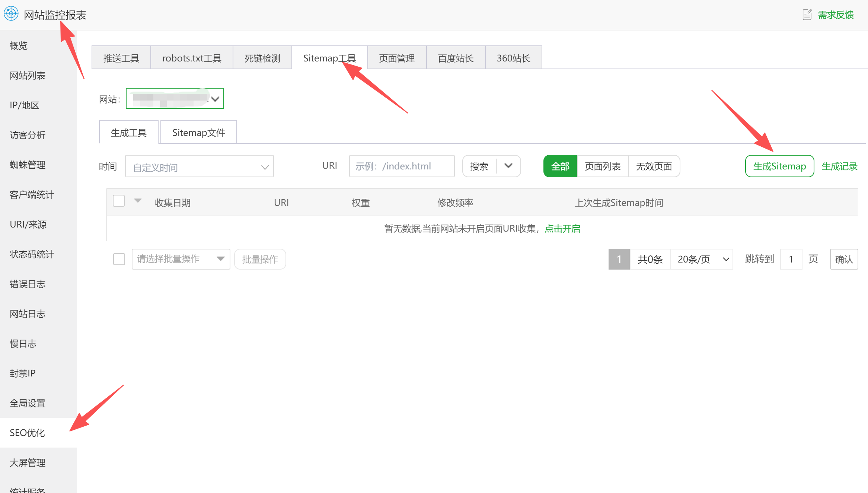The width and height of the screenshot is (868, 493).
Task: Open the 自定义时间 time dropdown
Action: pos(200,166)
